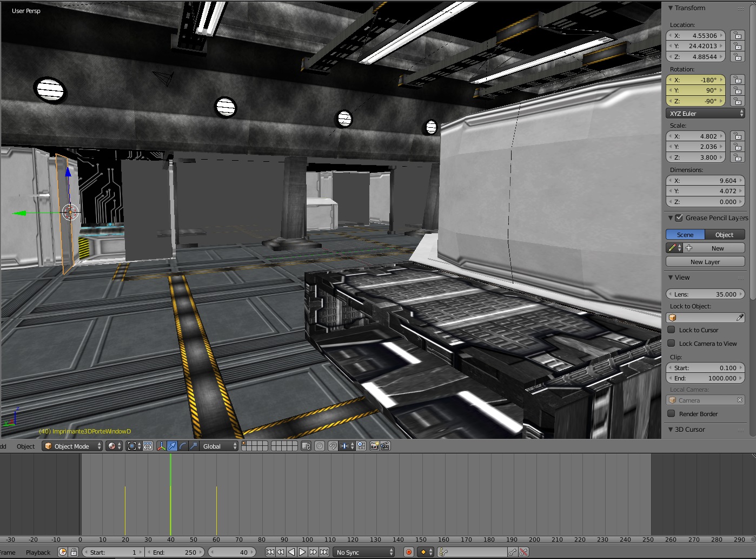Image resolution: width=756 pixels, height=559 pixels.
Task: Enable the Render Border checkbox
Action: (672, 413)
